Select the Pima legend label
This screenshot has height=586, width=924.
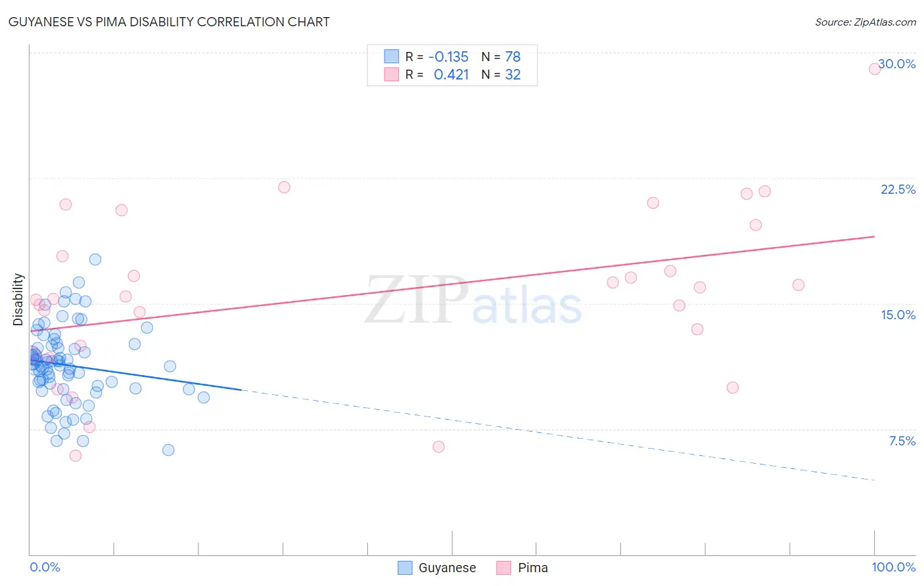point(533,568)
